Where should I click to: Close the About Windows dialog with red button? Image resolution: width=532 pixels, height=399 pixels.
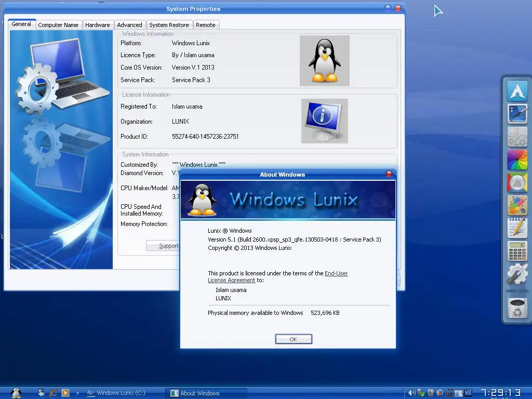389,174
